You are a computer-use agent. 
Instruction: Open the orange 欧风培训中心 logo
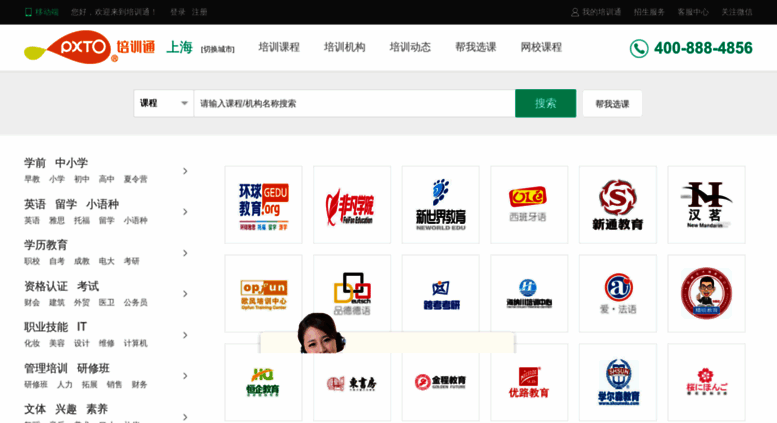(x=263, y=293)
